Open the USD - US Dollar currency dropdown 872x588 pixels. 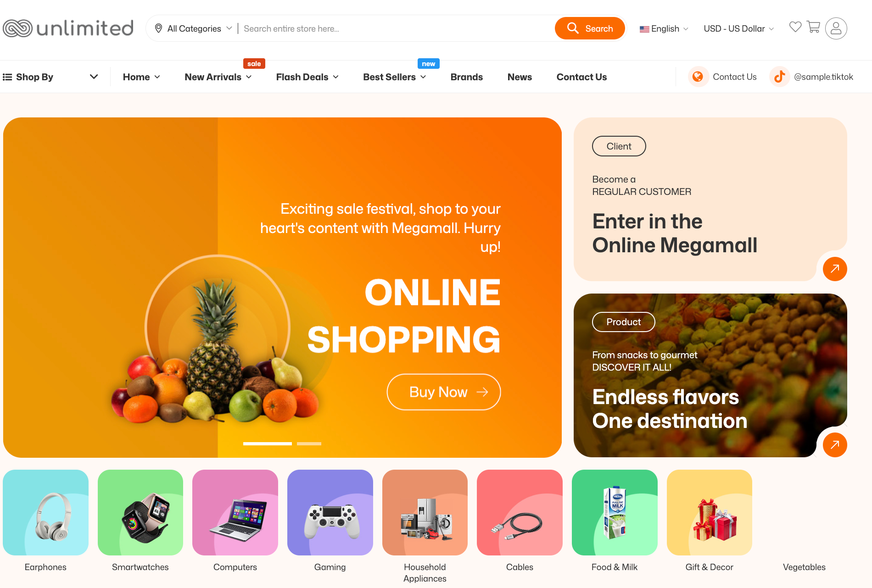pyautogui.click(x=739, y=28)
